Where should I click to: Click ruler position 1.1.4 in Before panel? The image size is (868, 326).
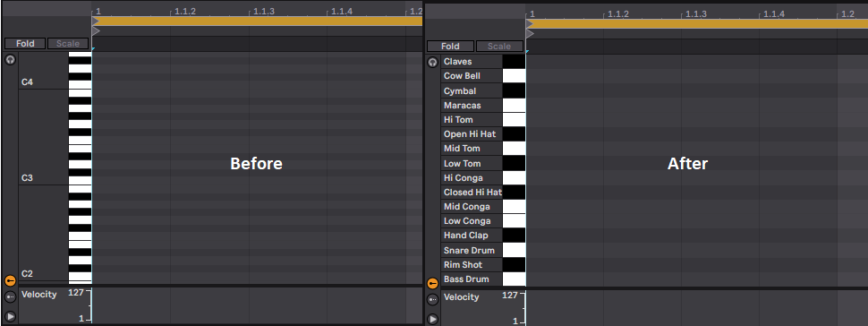point(342,11)
